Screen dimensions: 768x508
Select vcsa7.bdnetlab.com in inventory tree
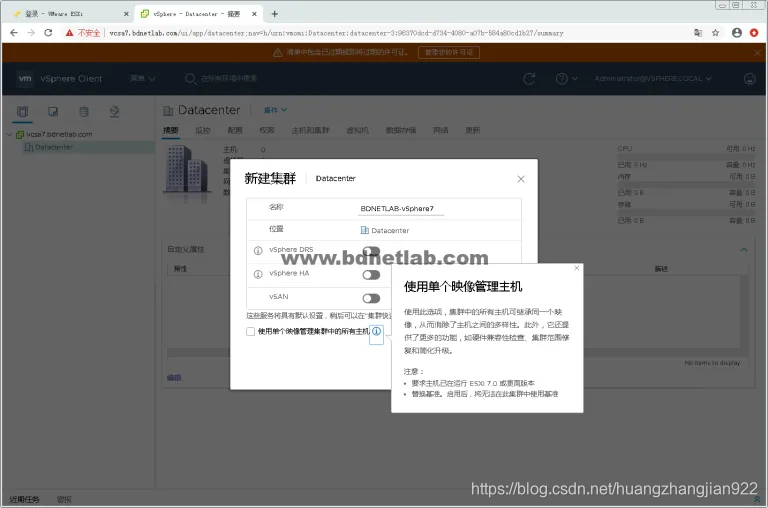point(59,134)
